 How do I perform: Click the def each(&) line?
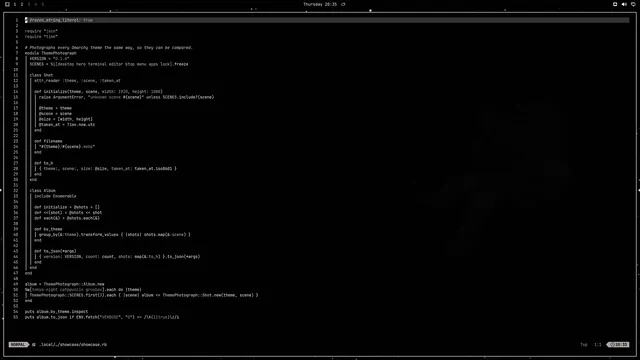point(67,218)
